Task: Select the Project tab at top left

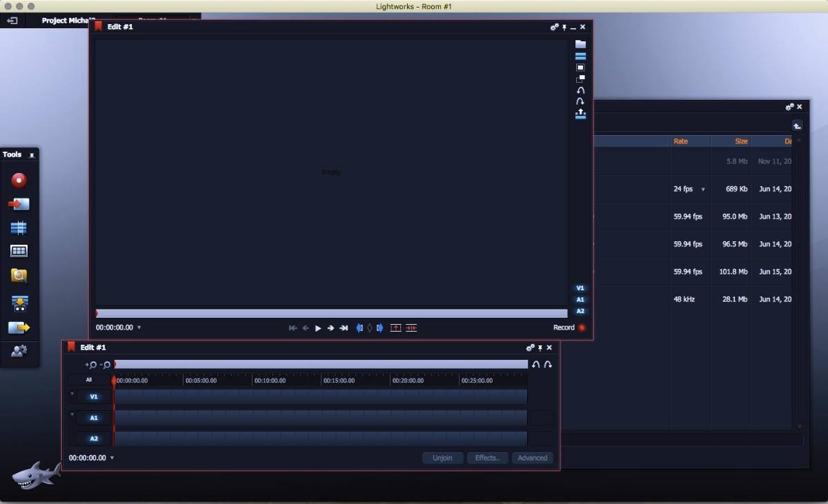Action: pos(66,21)
